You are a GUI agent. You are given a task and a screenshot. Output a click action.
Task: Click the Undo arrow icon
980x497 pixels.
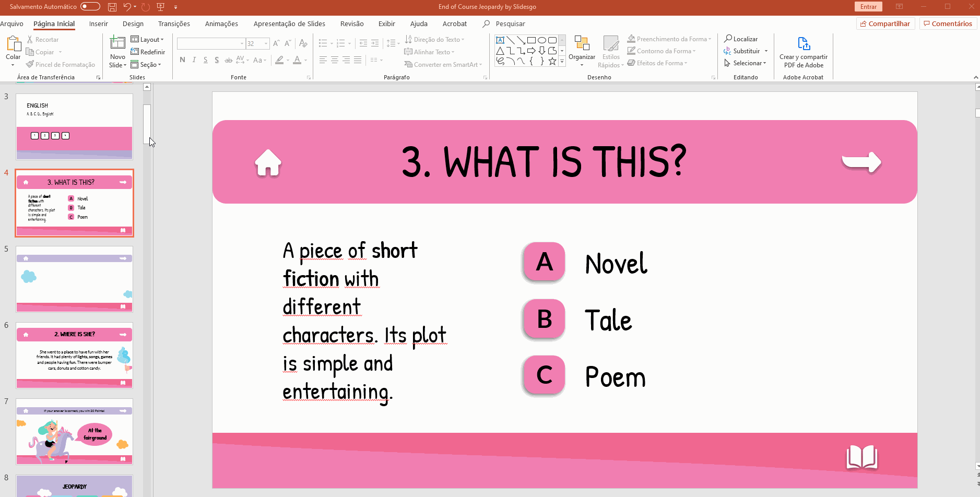(x=127, y=7)
